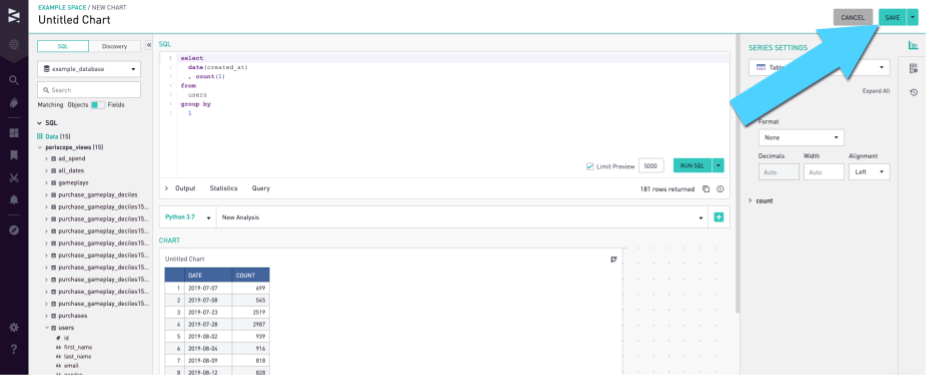Click the Cancel button
Image resolution: width=926 pixels, height=375 pixels.
tap(853, 18)
